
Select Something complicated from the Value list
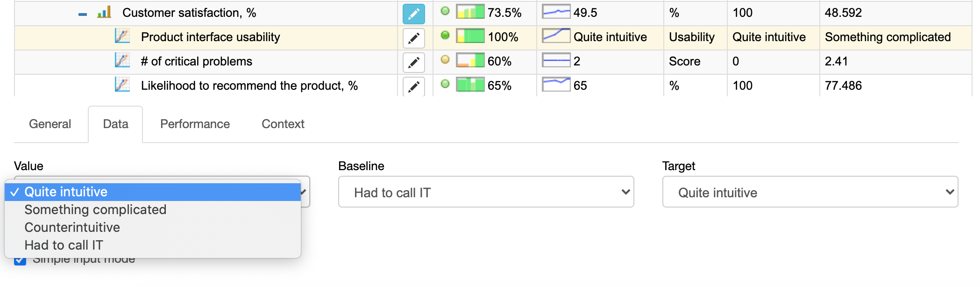95,209
